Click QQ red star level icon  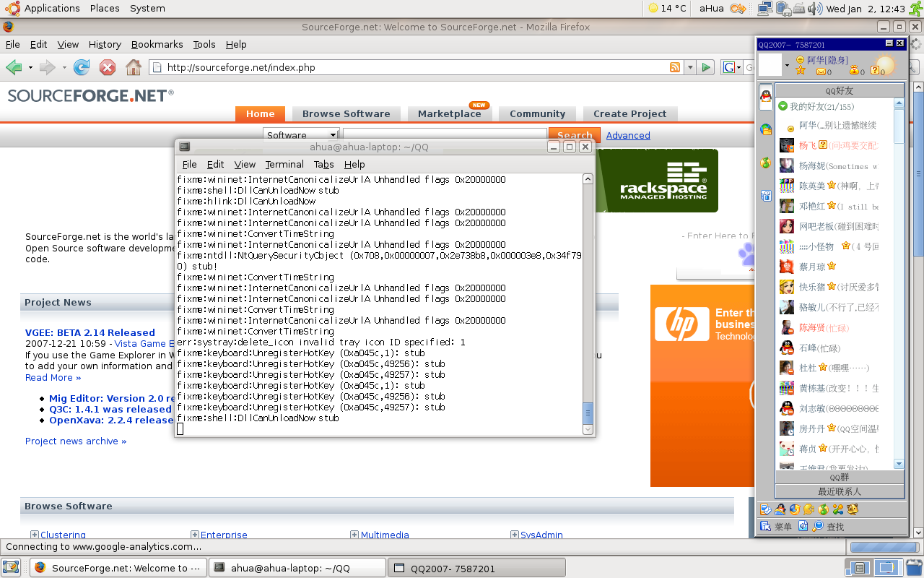point(800,71)
